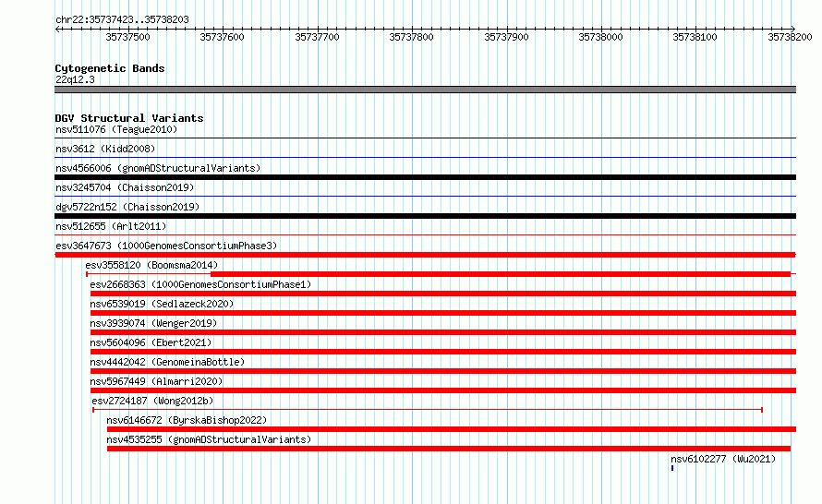Select the red bar under nsv6146672
Viewport: 822px width, 504px height.
(x=452, y=429)
